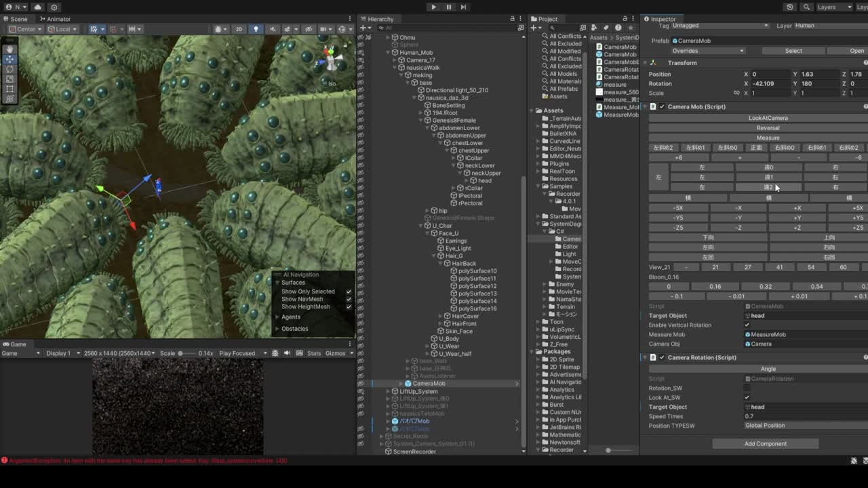Click the LookAtCamera button

pyautogui.click(x=768, y=118)
